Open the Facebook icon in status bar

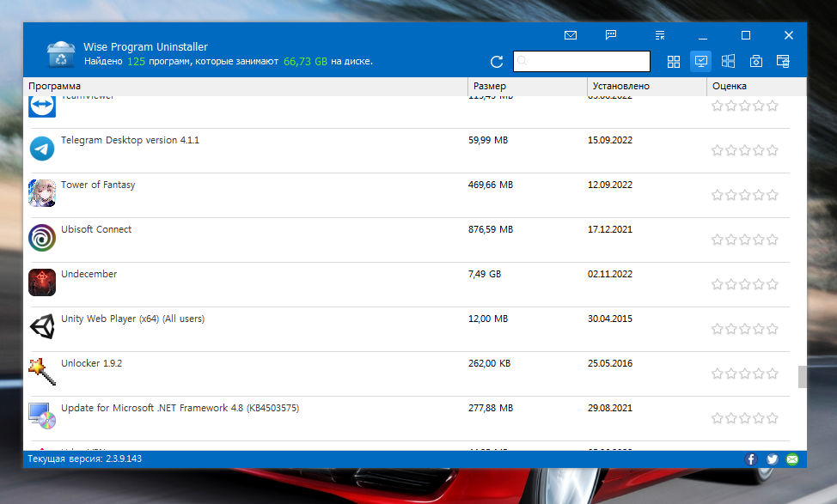(x=751, y=459)
